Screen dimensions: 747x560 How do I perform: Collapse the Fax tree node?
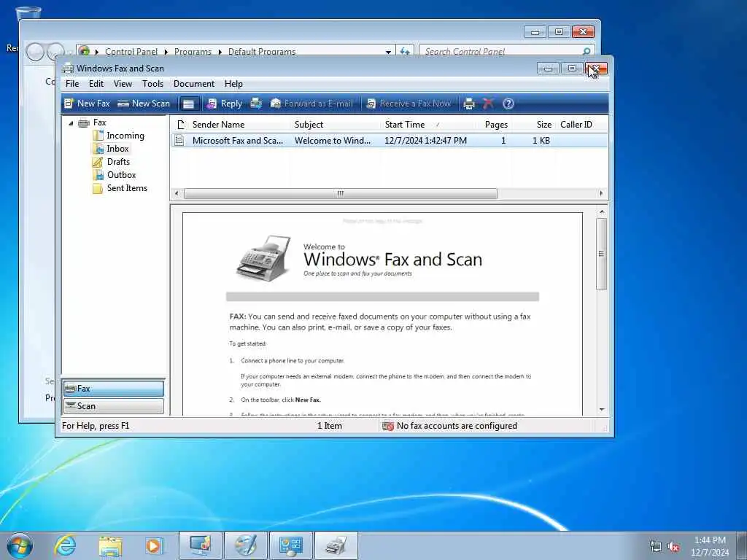pos(71,122)
